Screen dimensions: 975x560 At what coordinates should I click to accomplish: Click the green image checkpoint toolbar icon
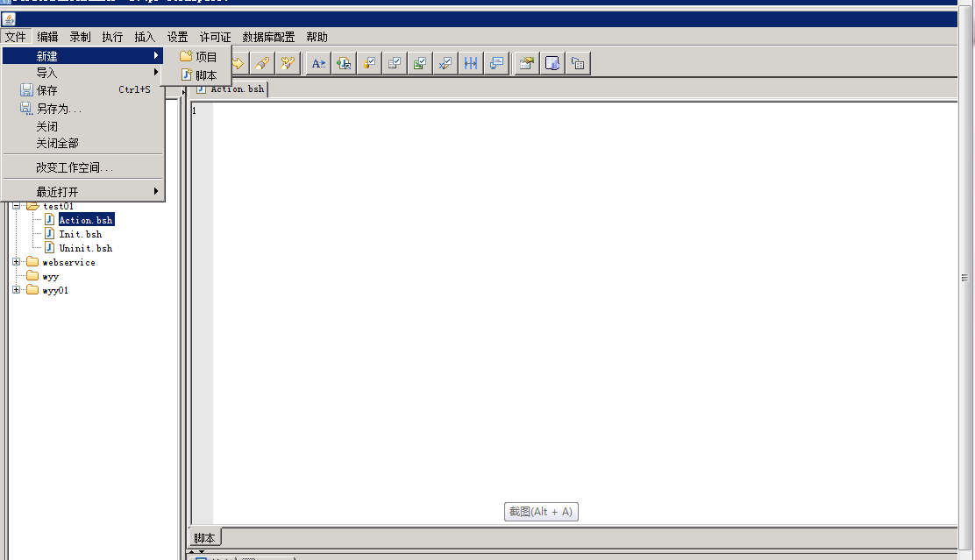pos(420,63)
